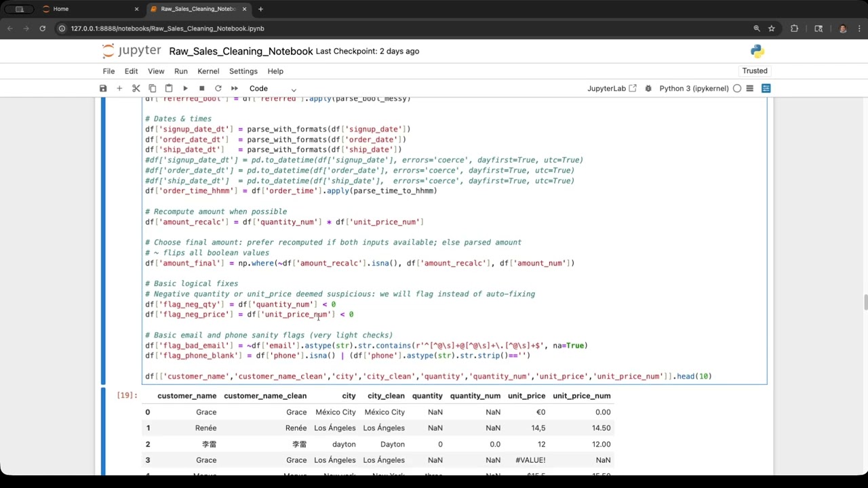Click the site information icon in the address bar

pos(62,28)
